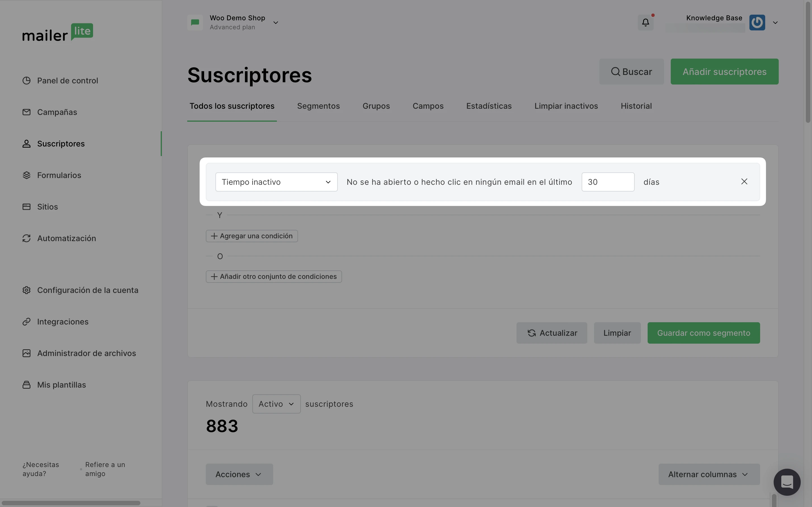Open Configuración de la cuenta settings
This screenshot has height=507, width=812.
[87, 290]
